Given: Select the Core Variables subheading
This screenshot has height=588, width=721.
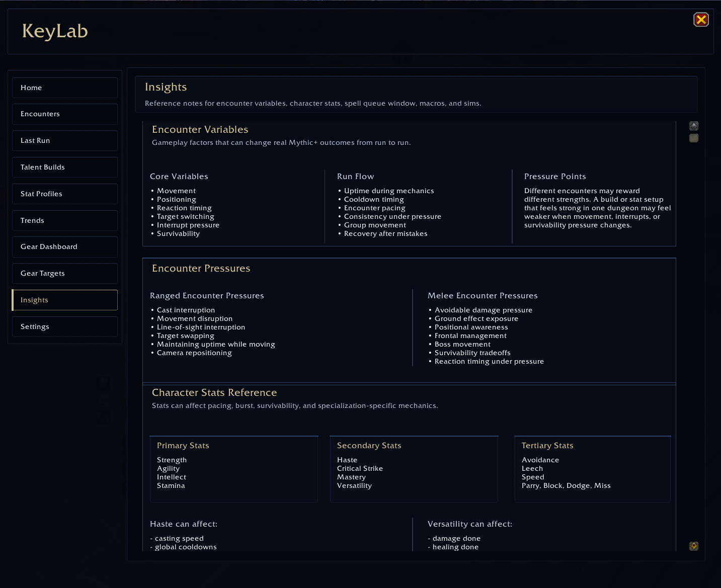Looking at the screenshot, I should pos(179,177).
